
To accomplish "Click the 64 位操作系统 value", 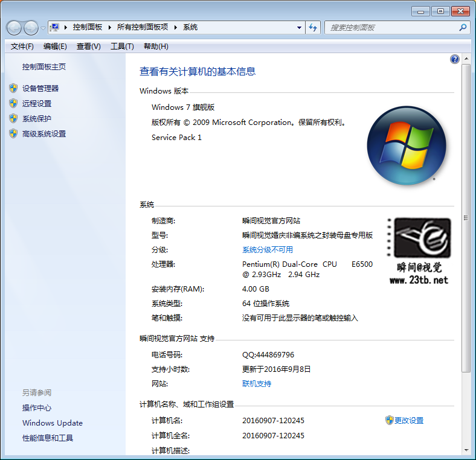I will (266, 304).
